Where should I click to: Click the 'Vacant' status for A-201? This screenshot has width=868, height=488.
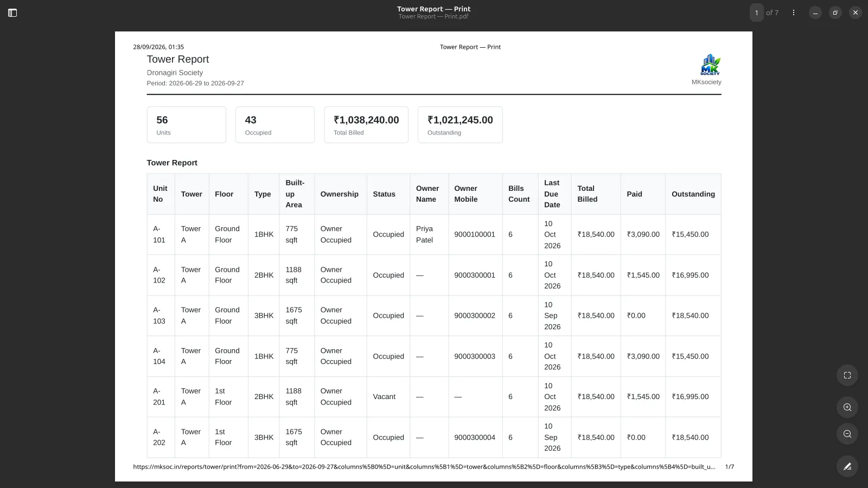[384, 397]
